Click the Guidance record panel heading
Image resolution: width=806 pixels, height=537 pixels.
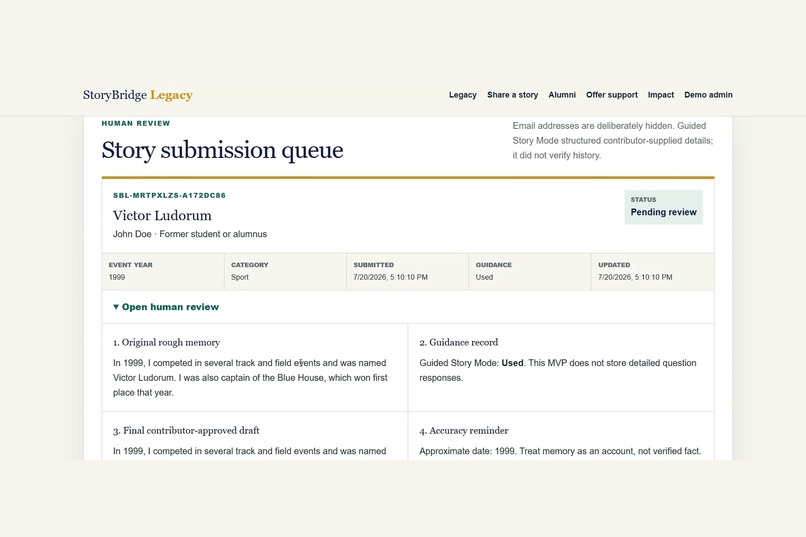pos(459,342)
